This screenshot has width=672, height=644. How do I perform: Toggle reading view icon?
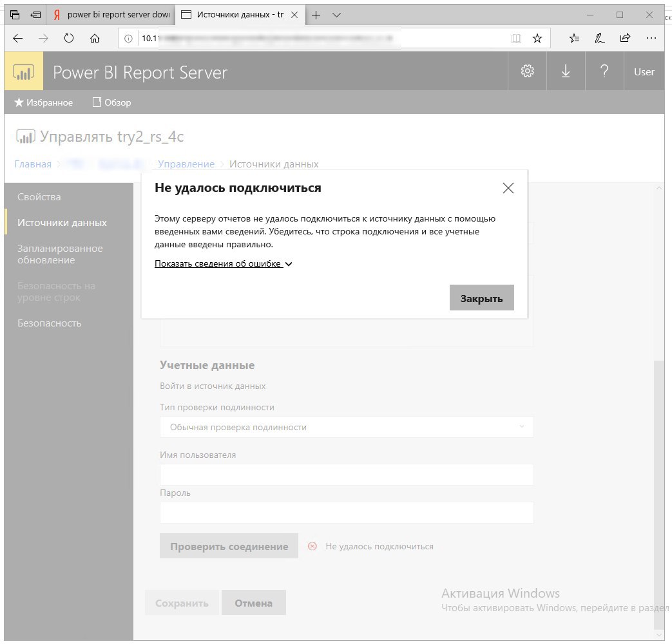point(516,39)
